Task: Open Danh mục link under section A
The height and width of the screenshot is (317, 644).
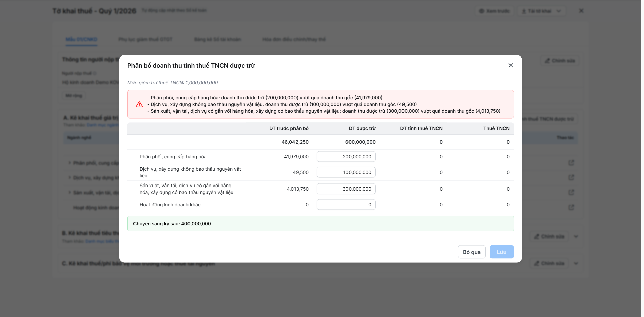Action: [x=103, y=125]
